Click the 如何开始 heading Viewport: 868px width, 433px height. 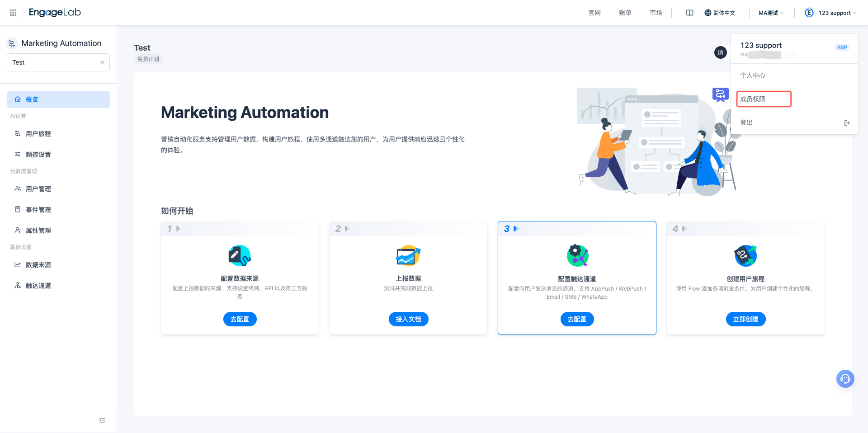[x=177, y=211]
